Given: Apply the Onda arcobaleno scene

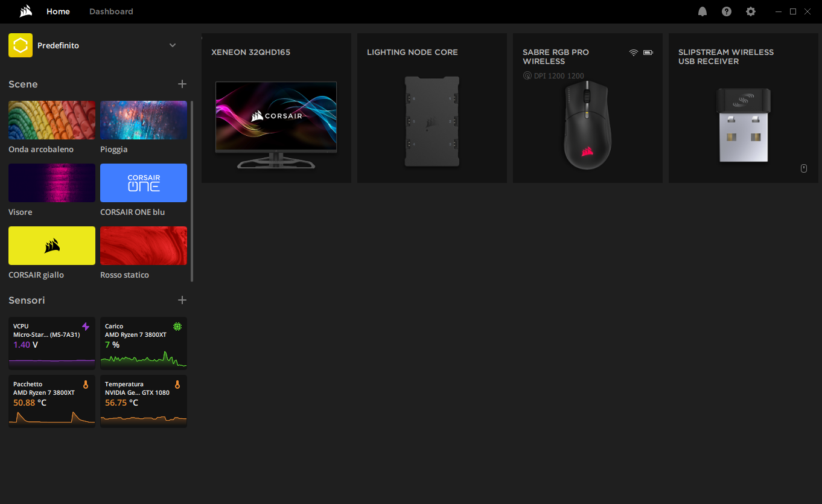Looking at the screenshot, I should [x=52, y=120].
